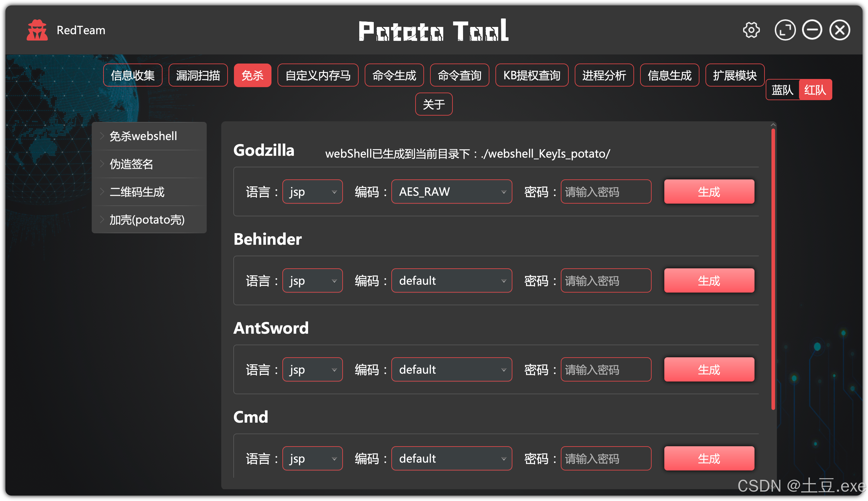The width and height of the screenshot is (868, 501).
Task: Focus the Cmd 密码 password field
Action: coord(606,459)
